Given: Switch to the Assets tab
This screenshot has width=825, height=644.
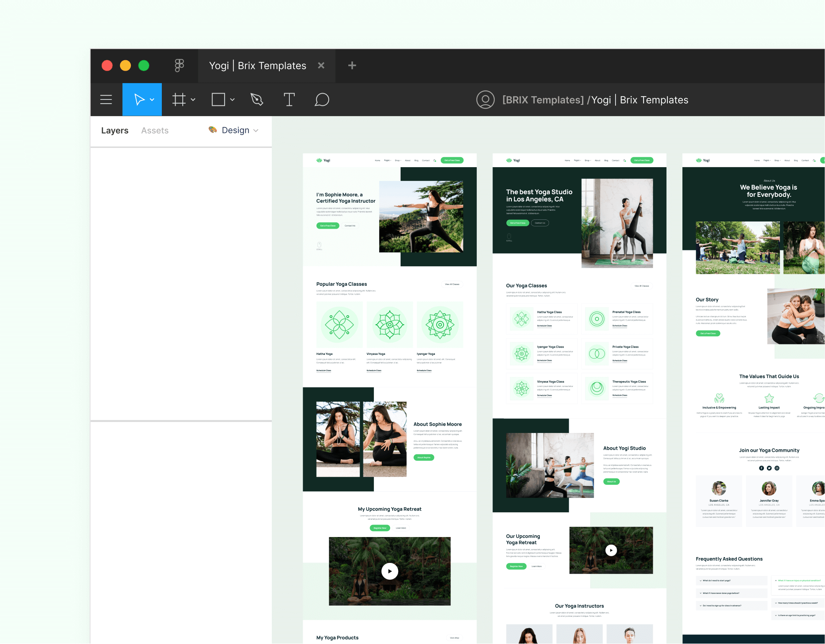Looking at the screenshot, I should (x=155, y=130).
